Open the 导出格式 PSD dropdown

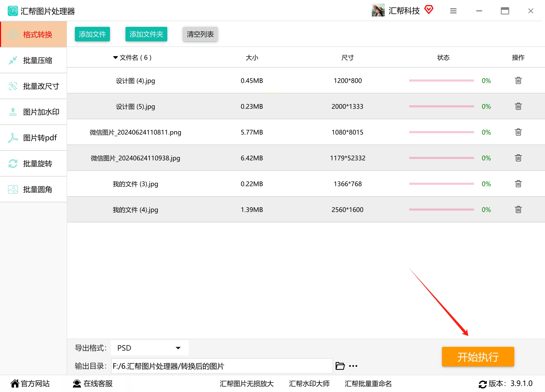pos(149,348)
